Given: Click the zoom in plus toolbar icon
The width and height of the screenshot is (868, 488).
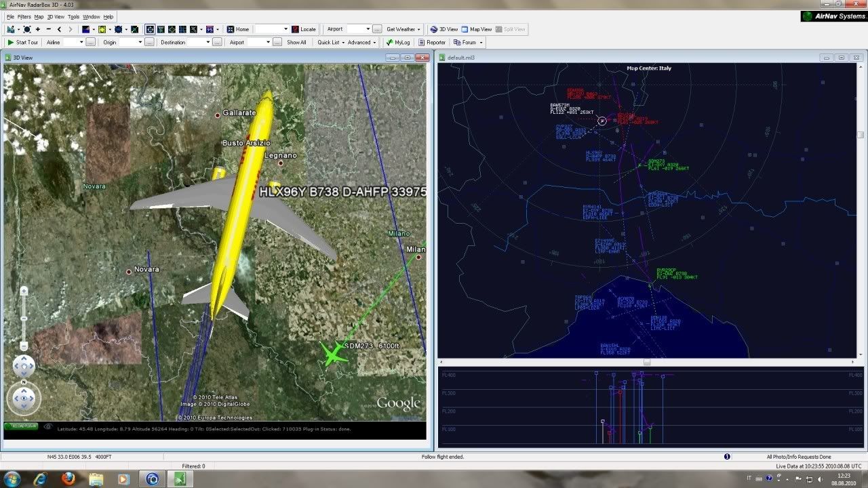Looking at the screenshot, I should click(38, 29).
